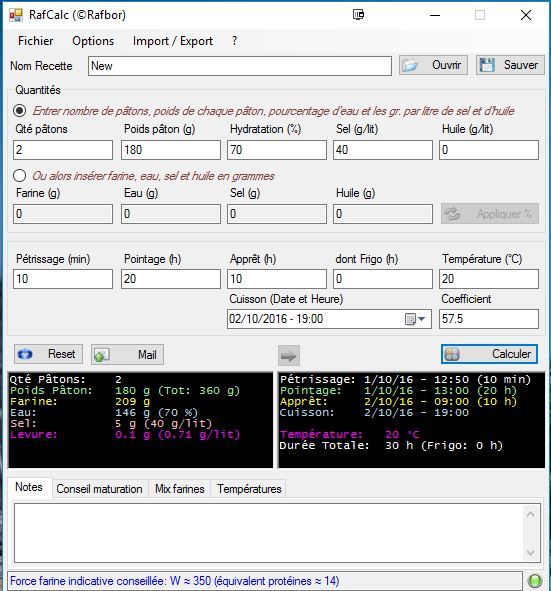Click the calendar icon in Cuisson date field
This screenshot has height=591, width=551.
(x=410, y=319)
